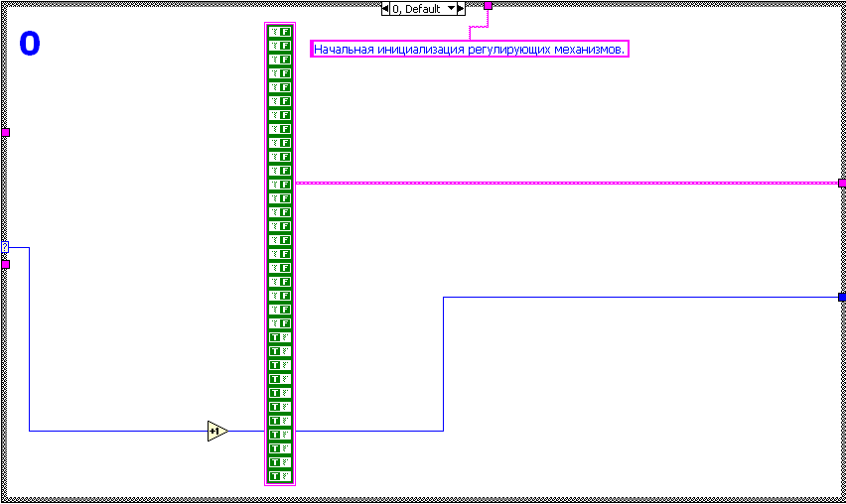The height and width of the screenshot is (504, 846).
Task: Select the pink output tunnel on right border
Action: [x=842, y=183]
